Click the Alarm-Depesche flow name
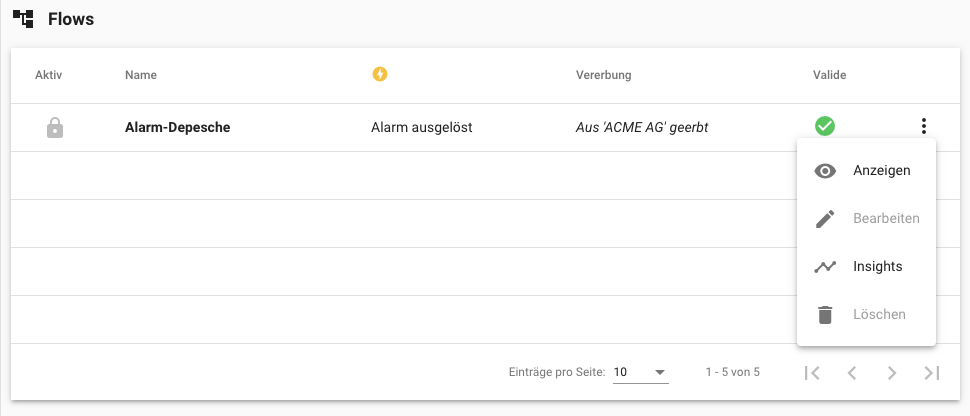This screenshot has height=416, width=970. tap(177, 128)
